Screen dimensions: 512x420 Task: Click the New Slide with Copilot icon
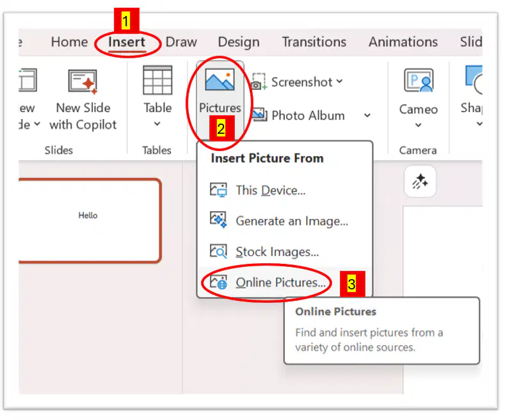83,82
